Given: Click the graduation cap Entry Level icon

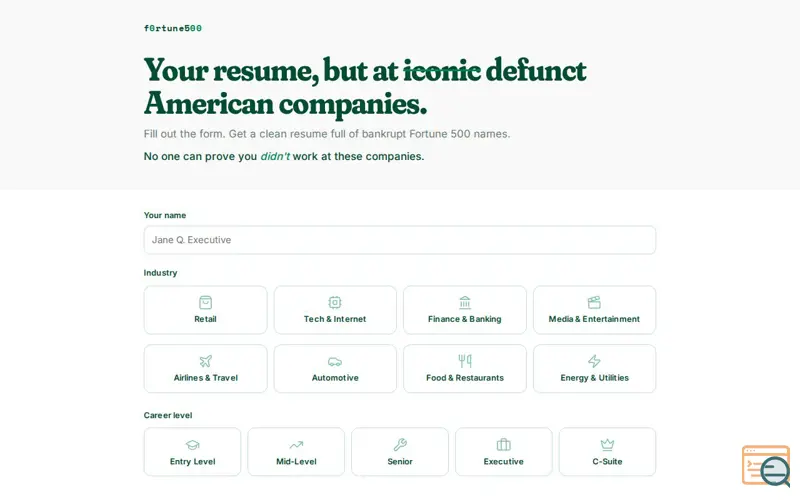Looking at the screenshot, I should click(192, 445).
